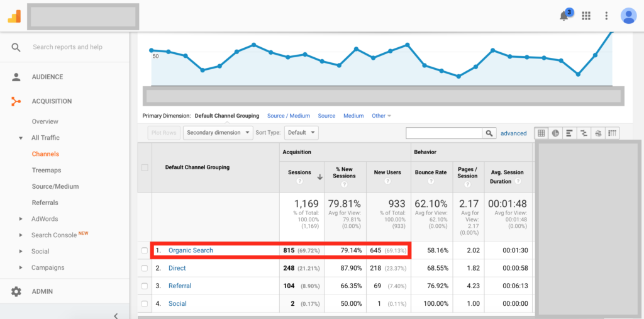644x319 pixels.
Task: Check the Organic Search row checkbox
Action: [x=145, y=250]
